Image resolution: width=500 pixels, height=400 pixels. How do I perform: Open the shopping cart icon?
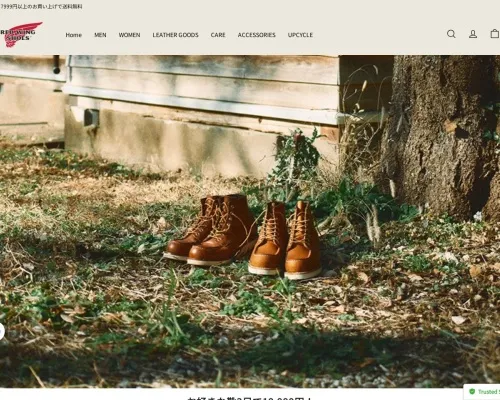pos(495,34)
